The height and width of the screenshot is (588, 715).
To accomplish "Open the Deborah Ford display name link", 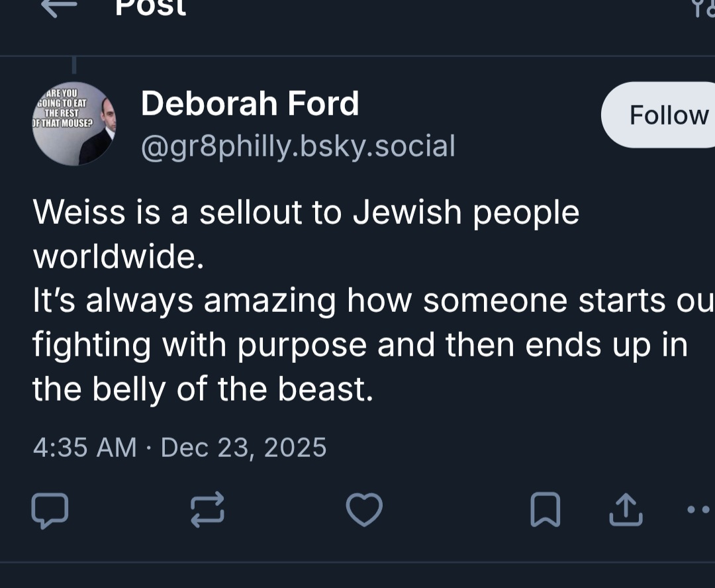I will point(250,104).
